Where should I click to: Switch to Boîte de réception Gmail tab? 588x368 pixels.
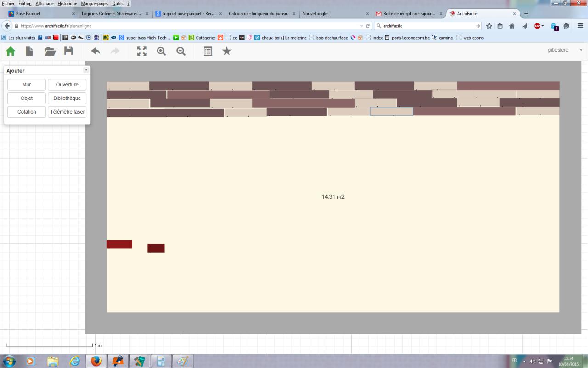click(x=409, y=14)
